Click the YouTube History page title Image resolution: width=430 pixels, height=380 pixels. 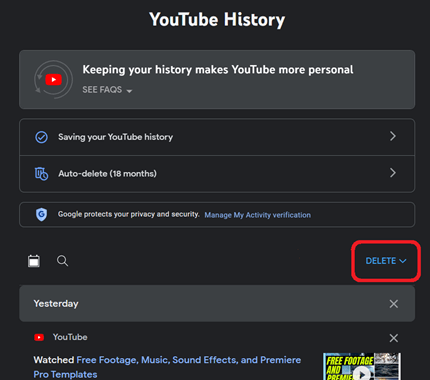[x=217, y=20]
